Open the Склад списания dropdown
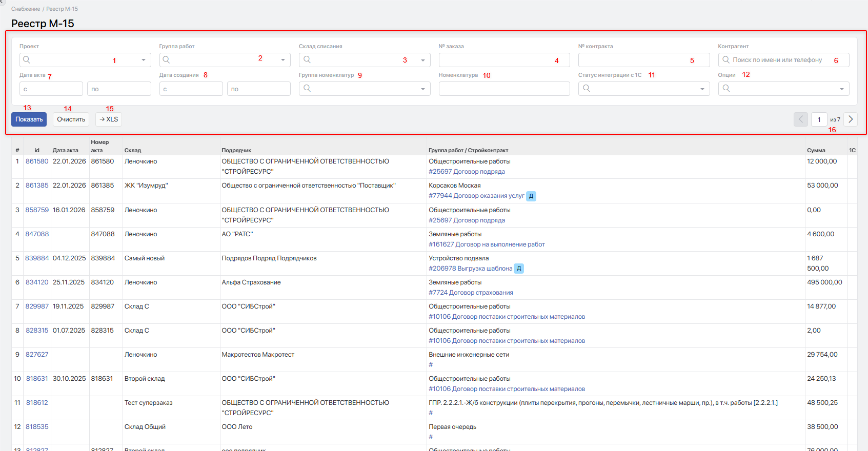 pyautogui.click(x=422, y=60)
